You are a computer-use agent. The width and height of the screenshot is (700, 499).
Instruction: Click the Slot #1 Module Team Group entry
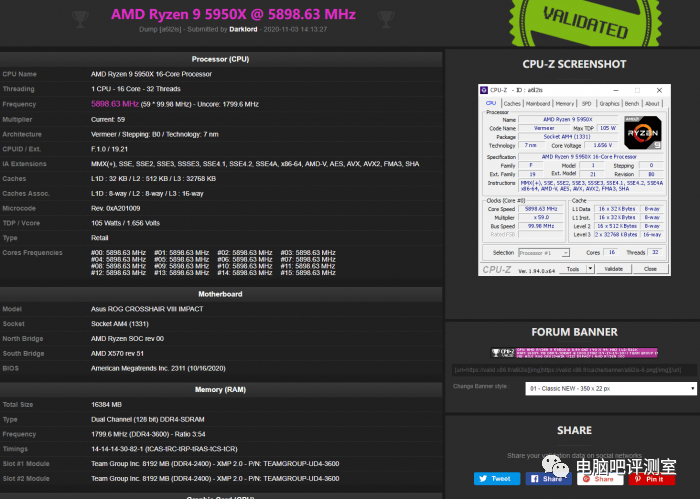(x=215, y=464)
